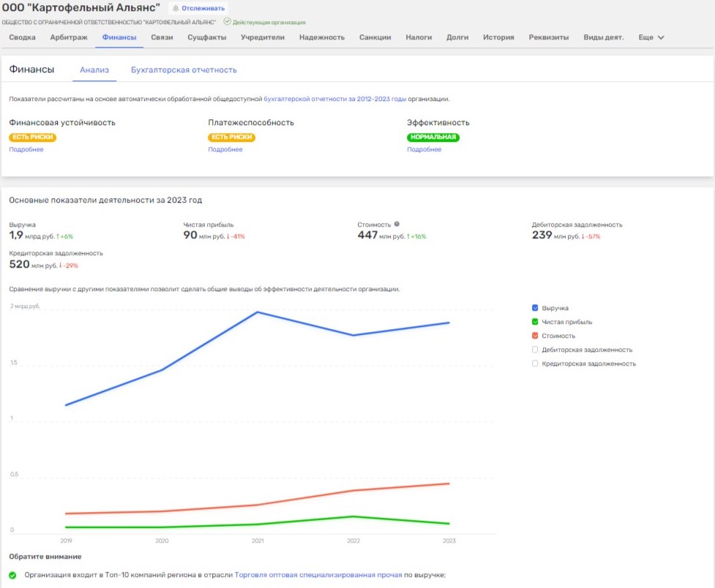The height and width of the screenshot is (588, 715).
Task: Open бухгалтерской отчетности за 2012-2023 годы link
Action: [334, 99]
